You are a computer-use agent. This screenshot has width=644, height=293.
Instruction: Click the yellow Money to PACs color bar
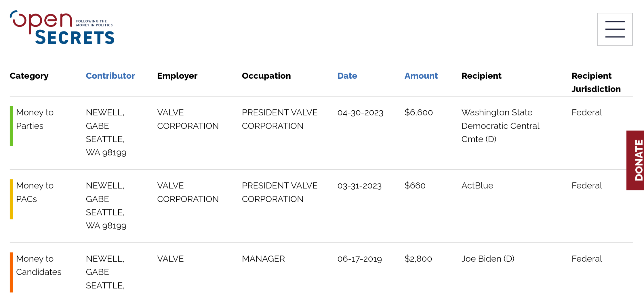(12, 199)
